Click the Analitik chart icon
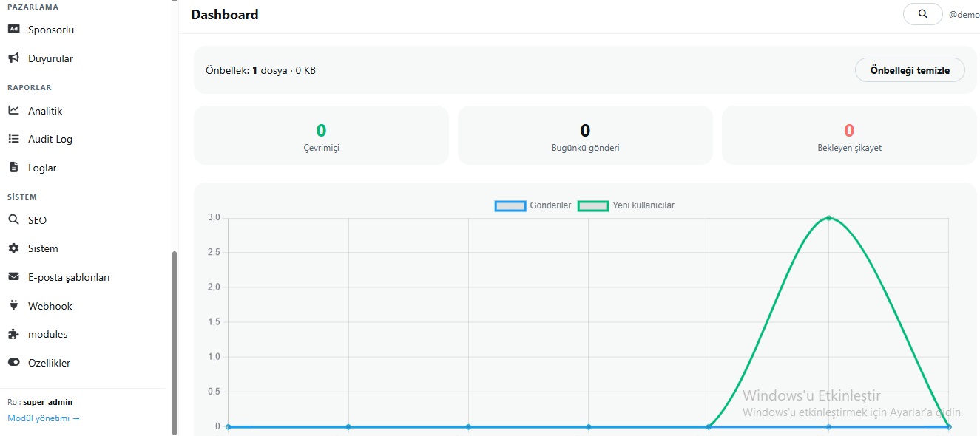The image size is (980, 436). tap(13, 111)
